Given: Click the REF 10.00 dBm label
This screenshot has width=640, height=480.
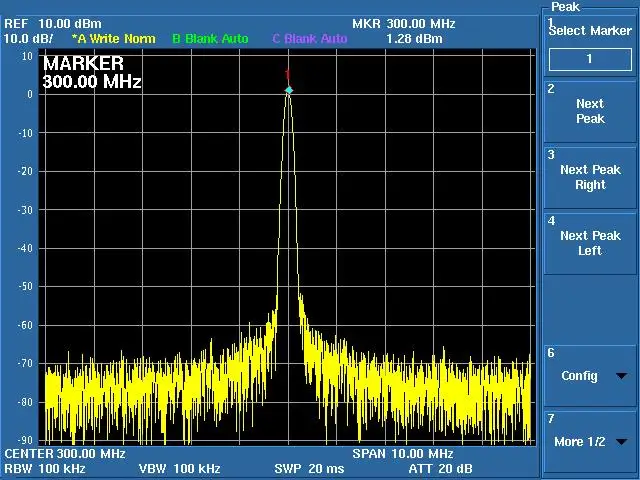Looking at the screenshot, I should 53,24.
